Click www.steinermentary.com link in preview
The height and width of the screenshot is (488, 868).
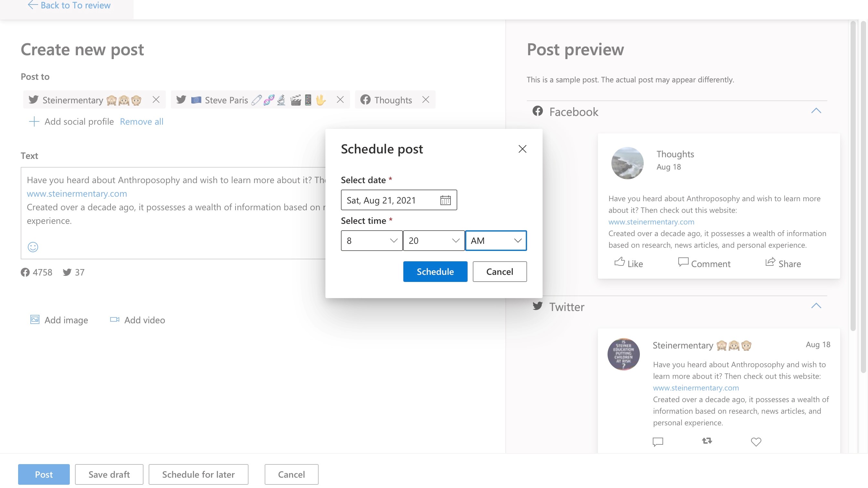tap(651, 222)
